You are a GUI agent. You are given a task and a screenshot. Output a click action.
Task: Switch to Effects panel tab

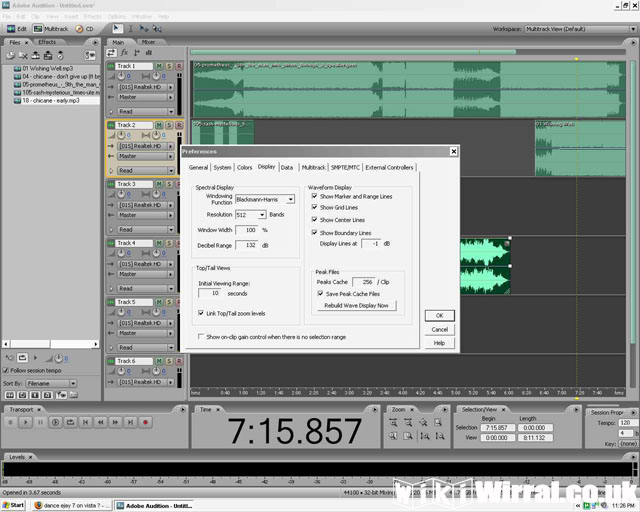[x=47, y=42]
